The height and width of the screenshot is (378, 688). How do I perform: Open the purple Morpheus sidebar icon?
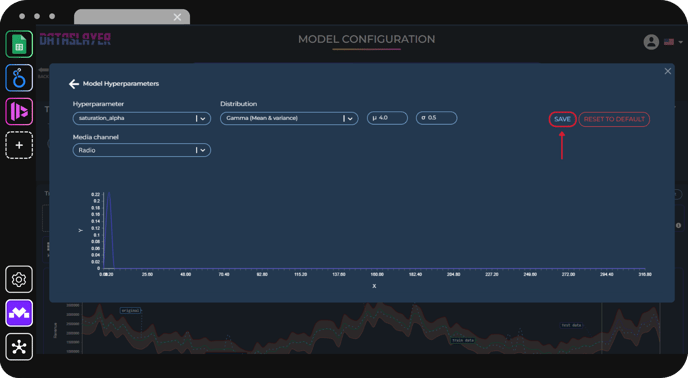click(19, 313)
